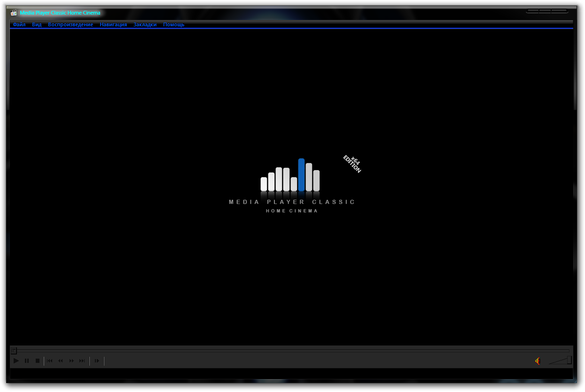Screen dimensions: 585x392
Task: Click the middle of the seek bar track
Action: [291, 351]
